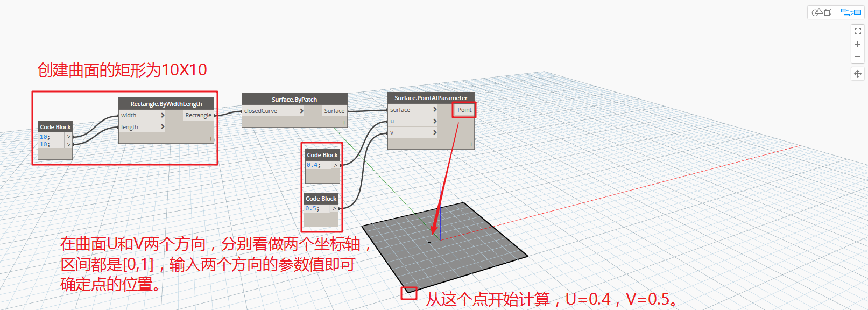Click first output arrow of 10; Code Block

pyautogui.click(x=68, y=137)
